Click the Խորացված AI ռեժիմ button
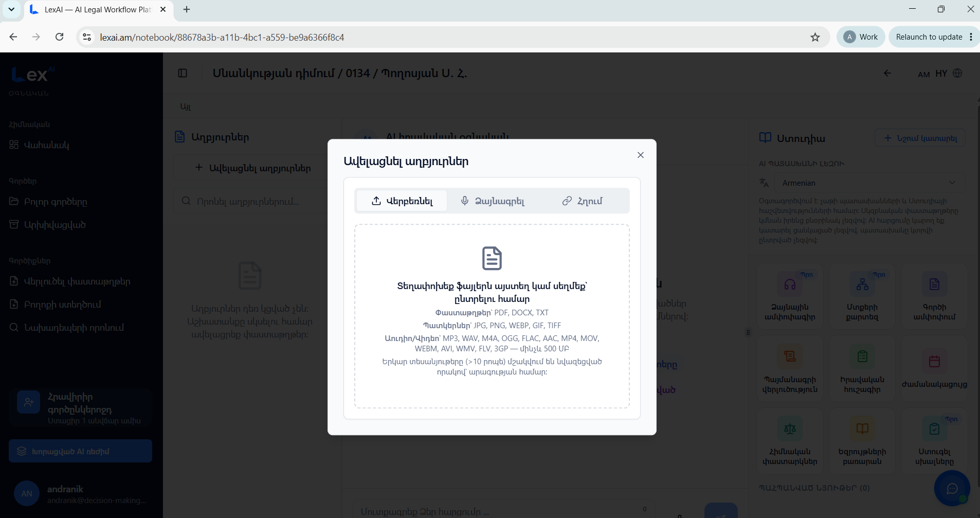This screenshot has width=980, height=518. (x=80, y=451)
